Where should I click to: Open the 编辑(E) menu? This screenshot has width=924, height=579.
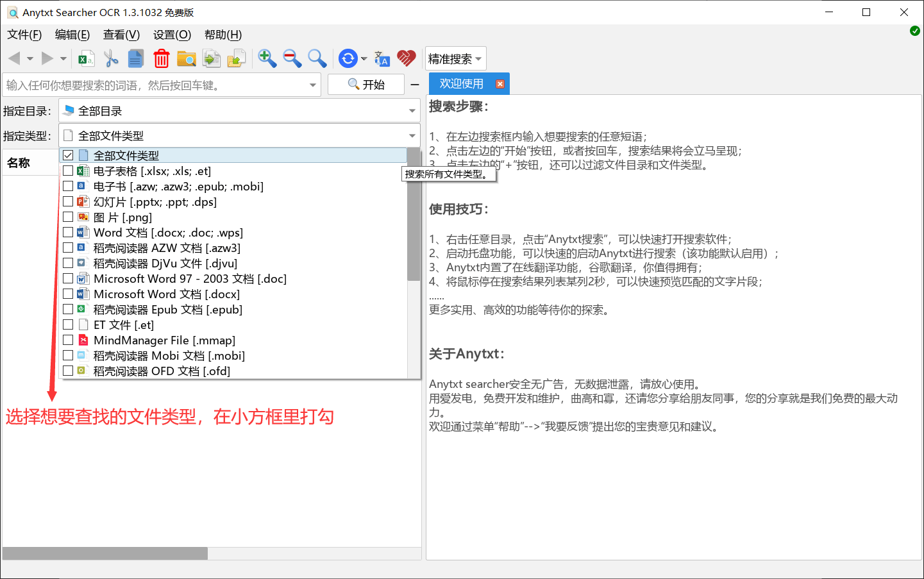tap(72, 35)
